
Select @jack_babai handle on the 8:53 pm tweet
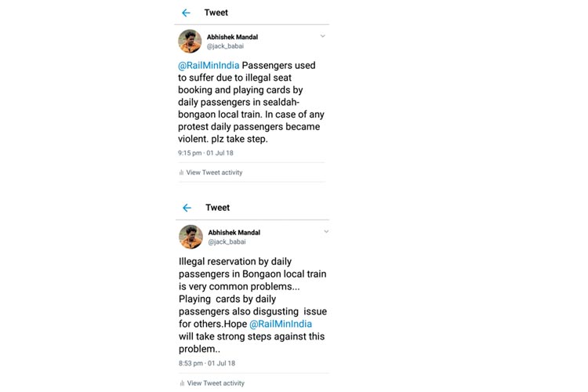pos(227,241)
